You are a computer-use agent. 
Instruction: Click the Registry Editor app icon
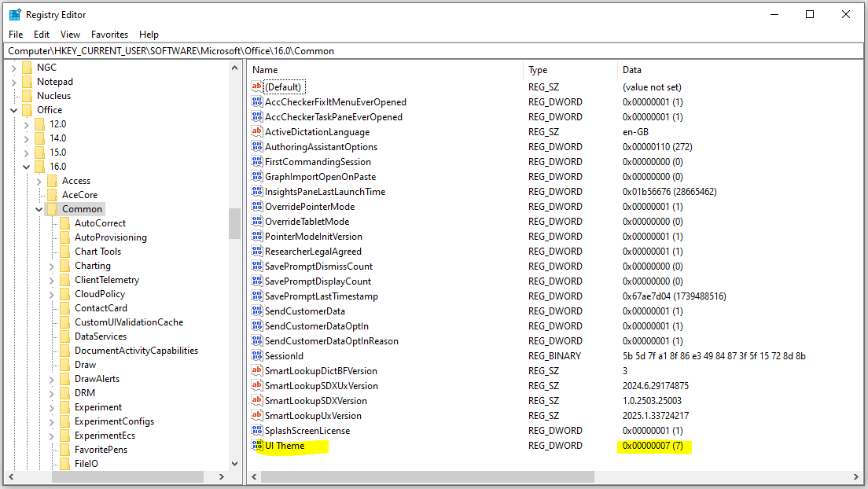[15, 14]
